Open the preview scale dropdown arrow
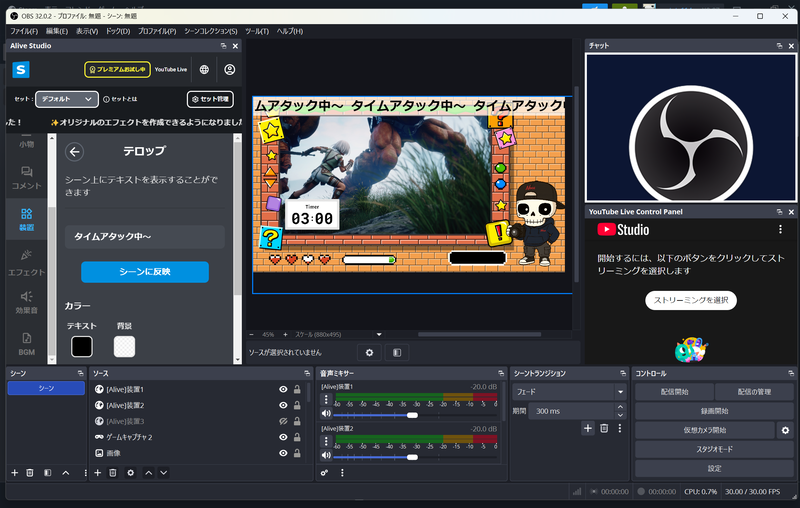 (379, 335)
